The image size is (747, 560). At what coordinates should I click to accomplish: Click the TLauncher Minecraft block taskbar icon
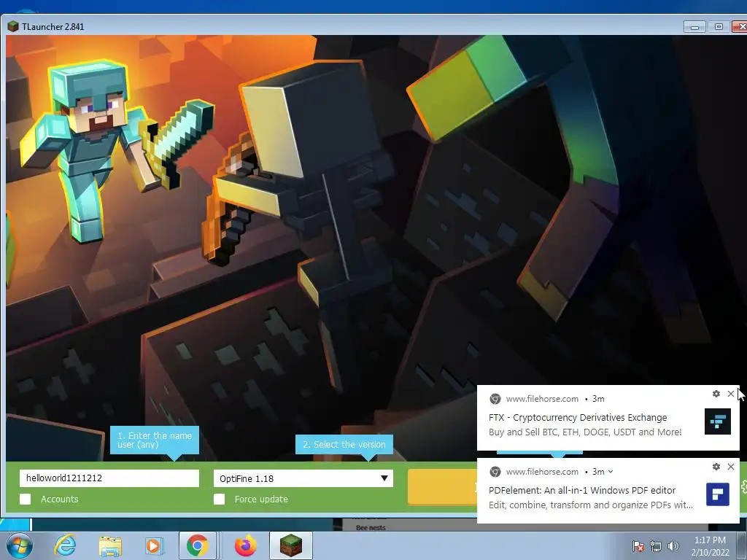290,545
